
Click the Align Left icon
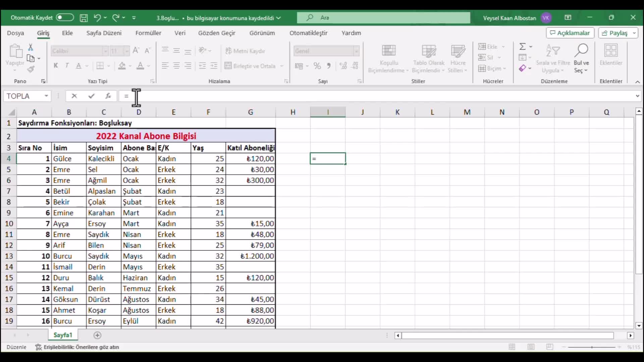(165, 66)
